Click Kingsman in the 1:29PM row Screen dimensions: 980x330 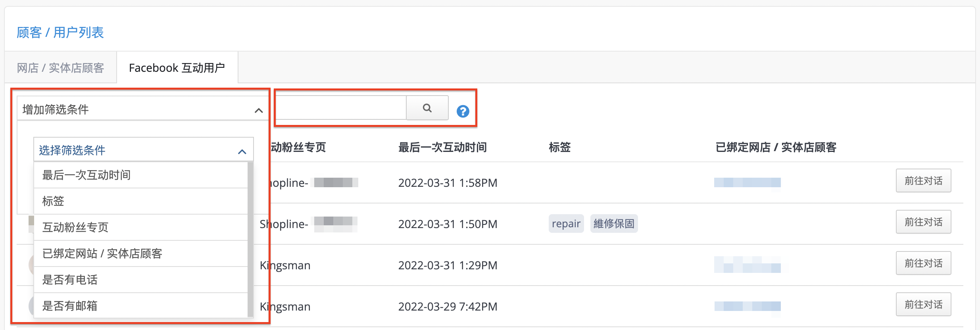tap(285, 265)
